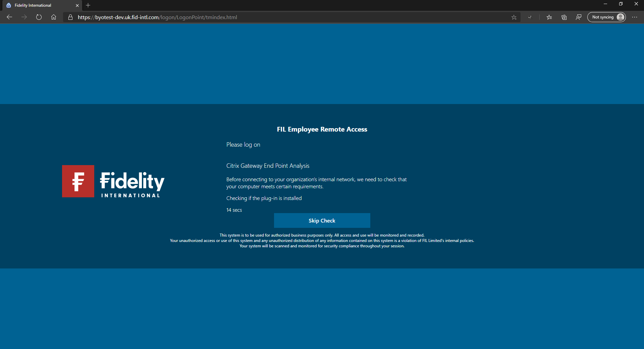644x349 pixels.
Task: Select the Fidelity International tab
Action: point(41,5)
